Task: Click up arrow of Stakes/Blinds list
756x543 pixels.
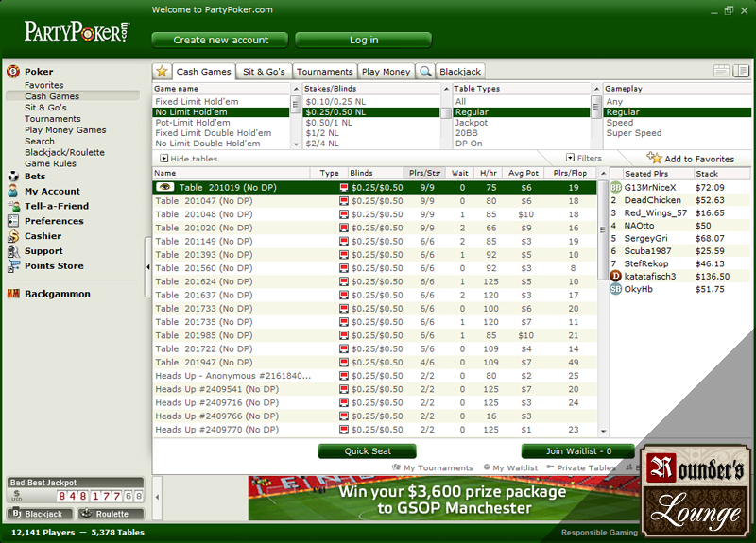Action: click(446, 89)
